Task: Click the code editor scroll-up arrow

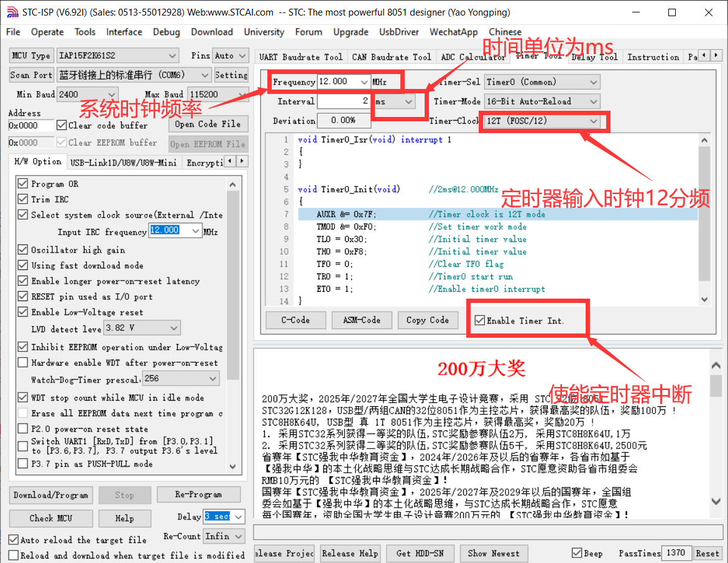Action: click(704, 141)
